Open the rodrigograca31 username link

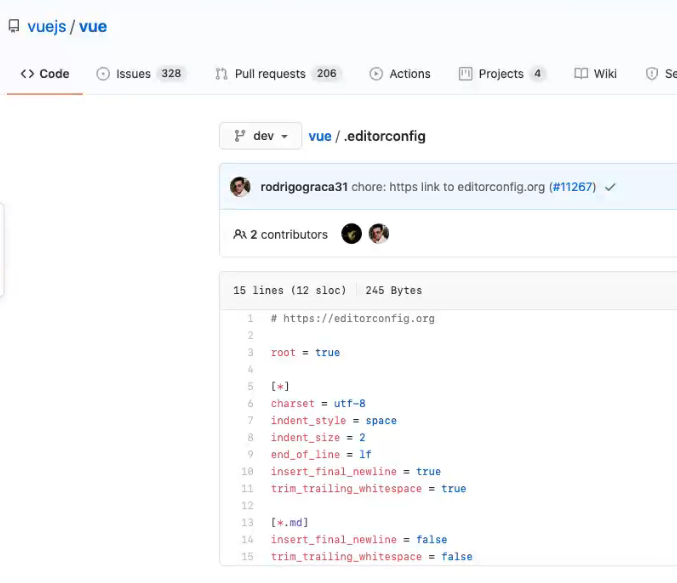(304, 187)
